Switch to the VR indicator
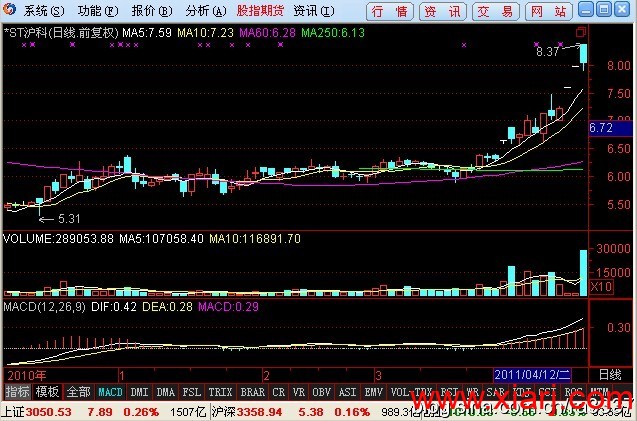Screen dimensions: 637x421 (299, 392)
